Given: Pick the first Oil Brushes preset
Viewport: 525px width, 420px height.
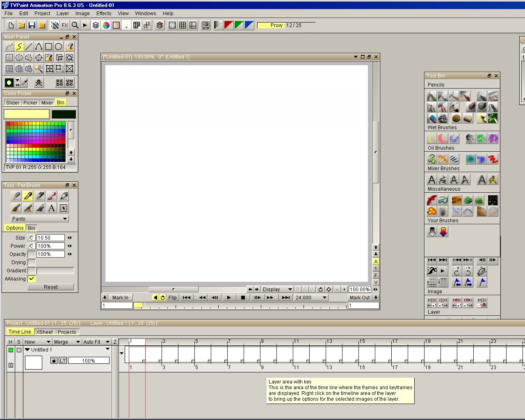Looking at the screenshot, I should 431,159.
